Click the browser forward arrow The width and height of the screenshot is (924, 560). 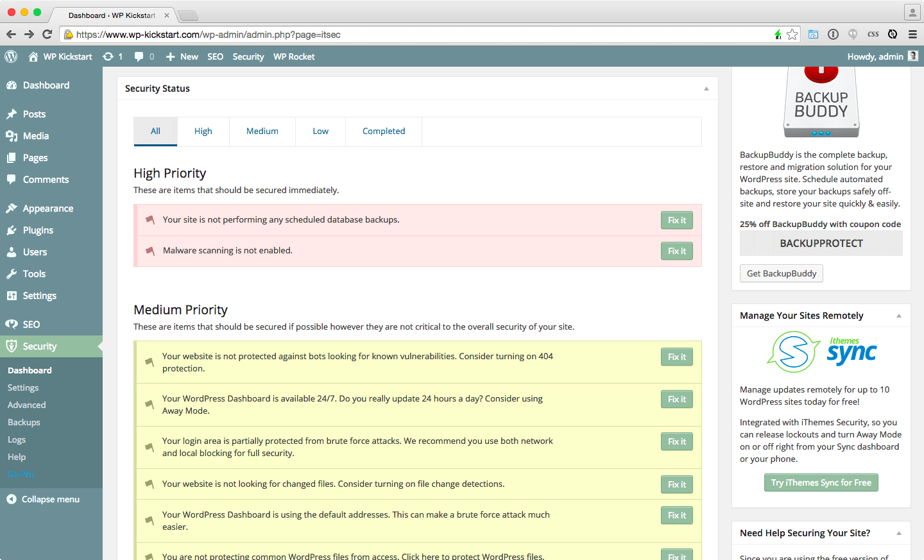29,35
